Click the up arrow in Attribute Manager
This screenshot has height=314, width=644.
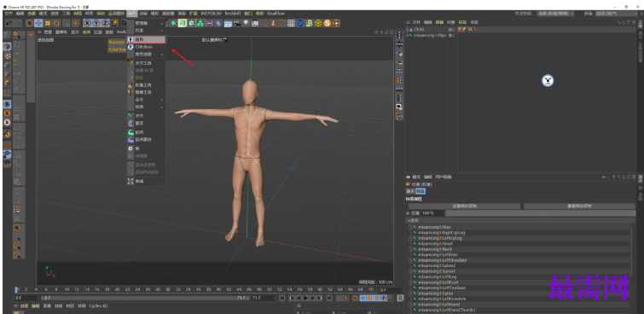point(613,177)
